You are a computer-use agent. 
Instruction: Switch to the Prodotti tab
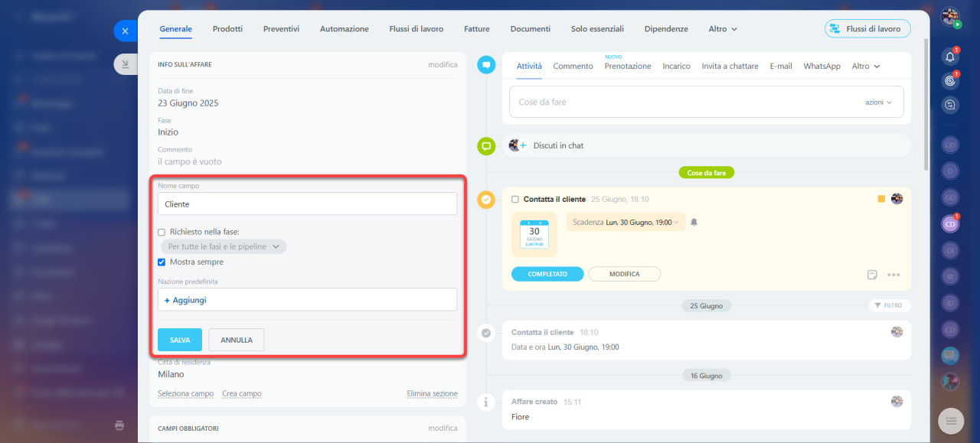(227, 29)
